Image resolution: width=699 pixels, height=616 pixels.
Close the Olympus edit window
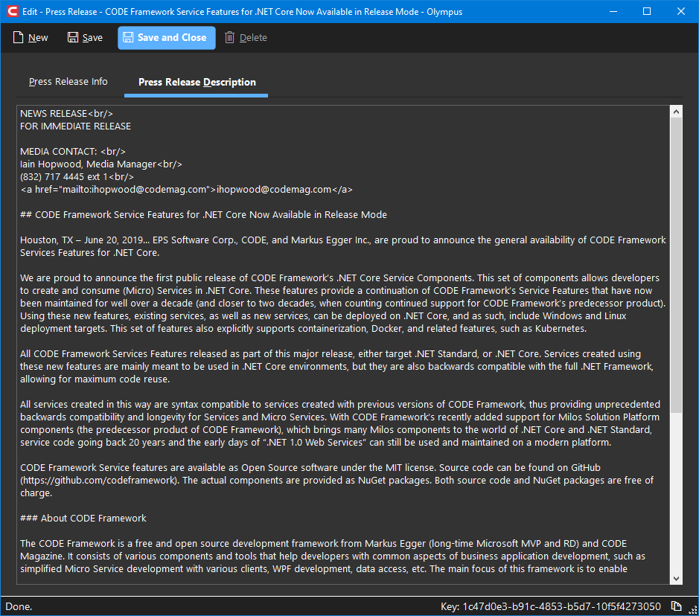680,12
